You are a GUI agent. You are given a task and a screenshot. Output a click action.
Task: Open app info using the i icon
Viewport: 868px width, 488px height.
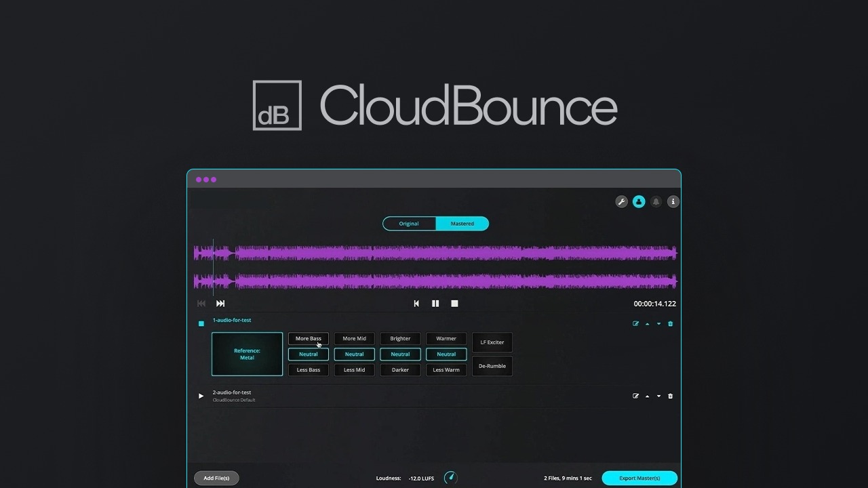coord(673,201)
